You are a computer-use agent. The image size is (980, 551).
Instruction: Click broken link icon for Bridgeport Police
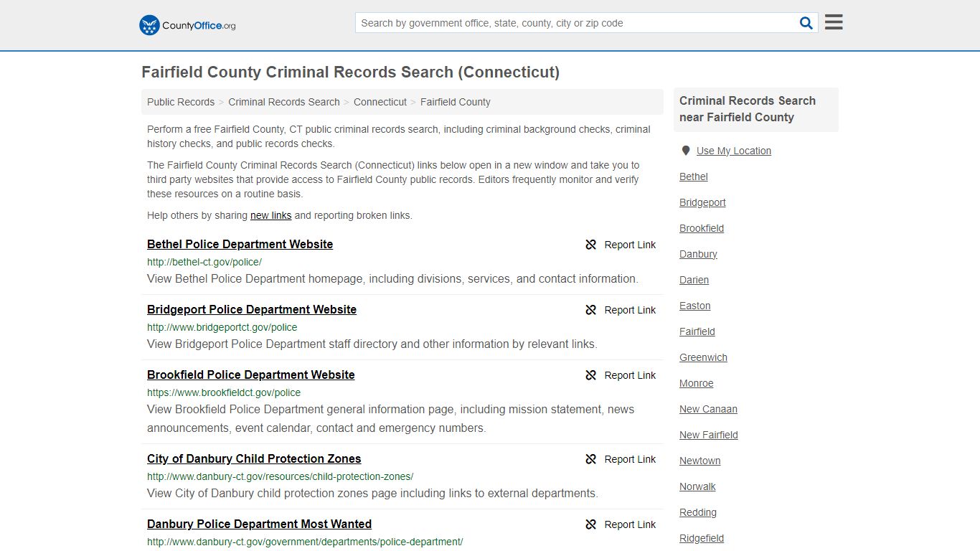point(591,310)
